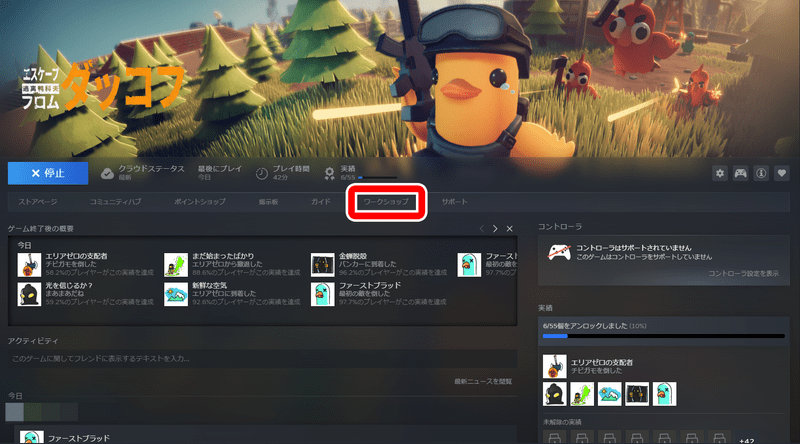
Task: Open the controller layout icon
Action: point(740,174)
